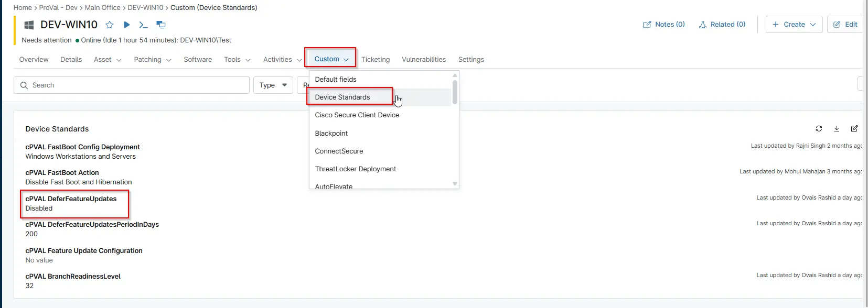Screen dimensions: 868x308
Task: Expand the Create dropdown button
Action: [794, 25]
